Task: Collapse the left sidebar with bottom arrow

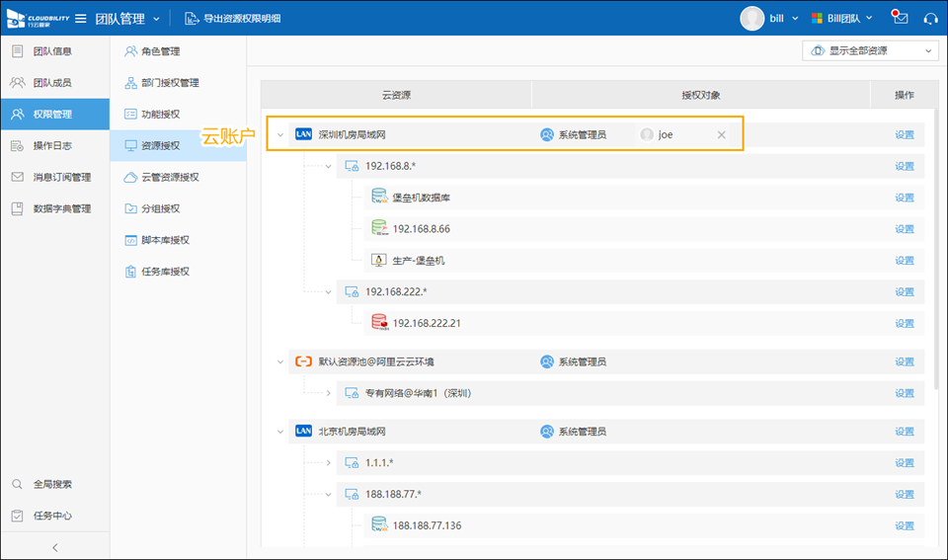Action: 54,547
